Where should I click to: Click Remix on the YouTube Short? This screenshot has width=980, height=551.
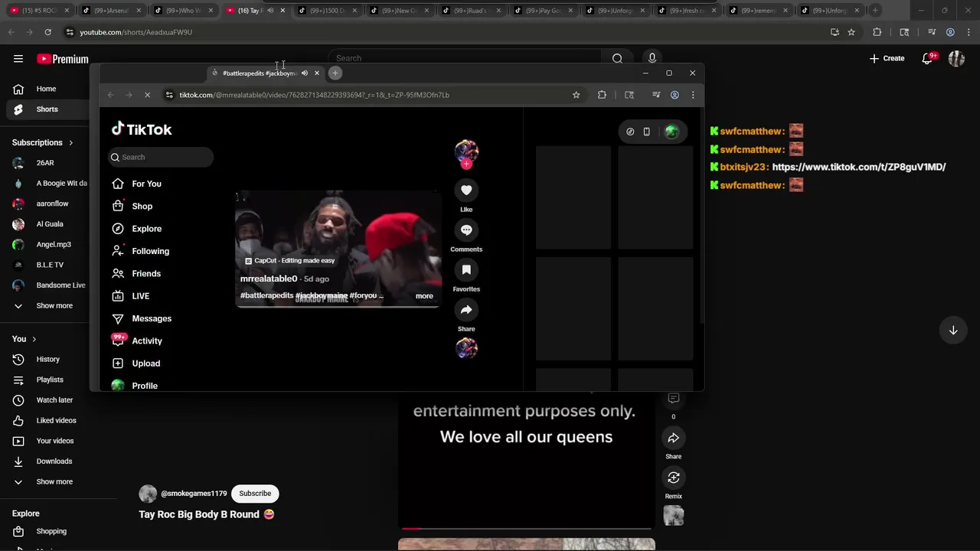coord(674,478)
